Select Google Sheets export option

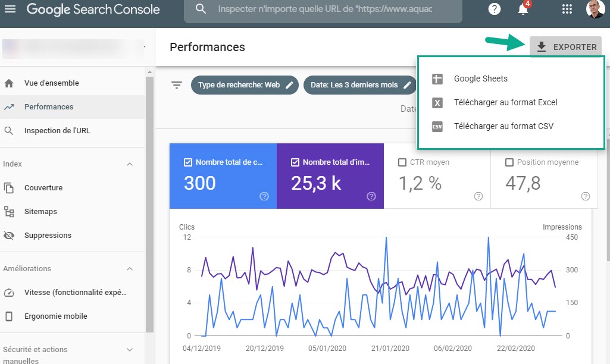click(511, 79)
